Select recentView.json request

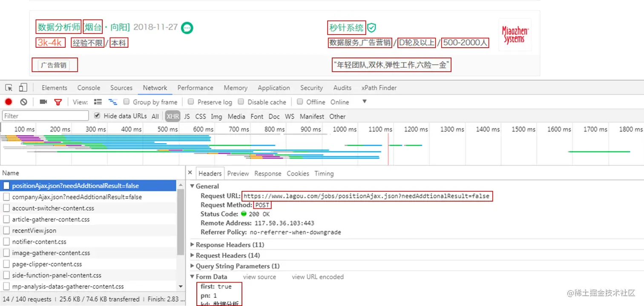tap(88, 231)
